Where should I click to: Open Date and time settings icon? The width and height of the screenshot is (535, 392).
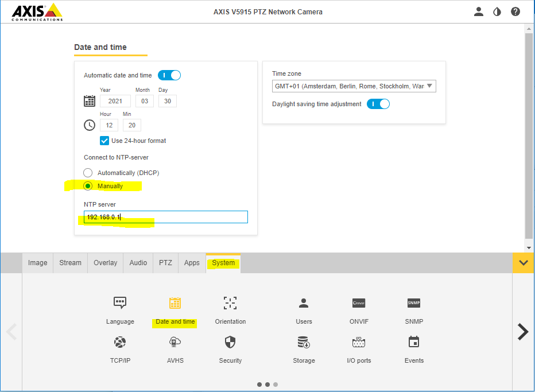pyautogui.click(x=175, y=302)
